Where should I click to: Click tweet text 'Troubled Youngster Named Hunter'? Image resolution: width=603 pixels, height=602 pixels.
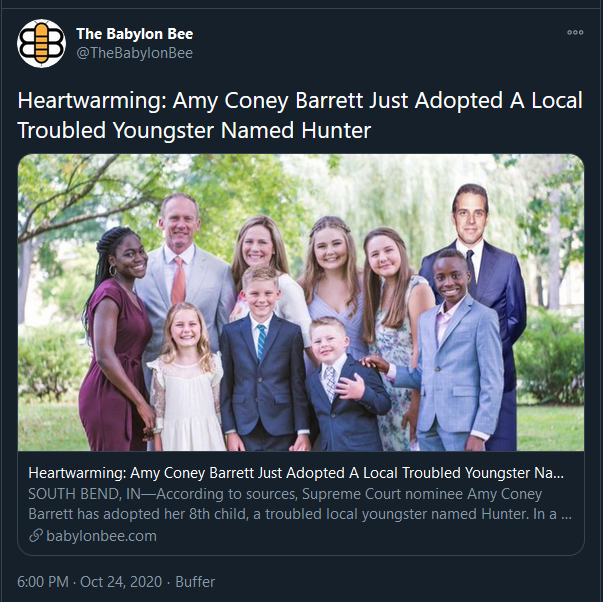[x=194, y=130]
